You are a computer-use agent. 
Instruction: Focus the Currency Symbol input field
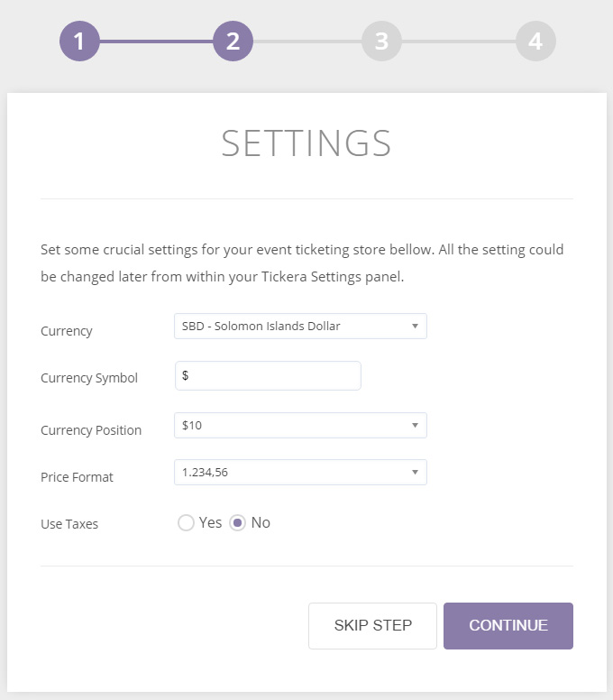(x=268, y=376)
